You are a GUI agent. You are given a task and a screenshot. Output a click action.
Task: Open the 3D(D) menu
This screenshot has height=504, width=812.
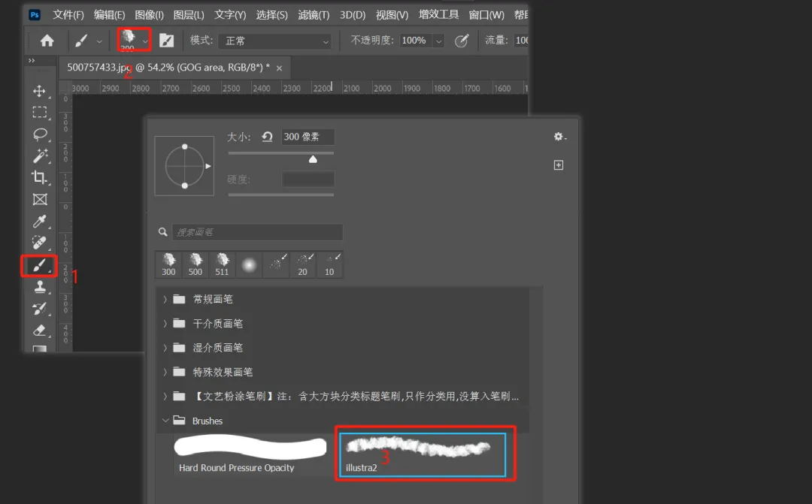pyautogui.click(x=352, y=15)
